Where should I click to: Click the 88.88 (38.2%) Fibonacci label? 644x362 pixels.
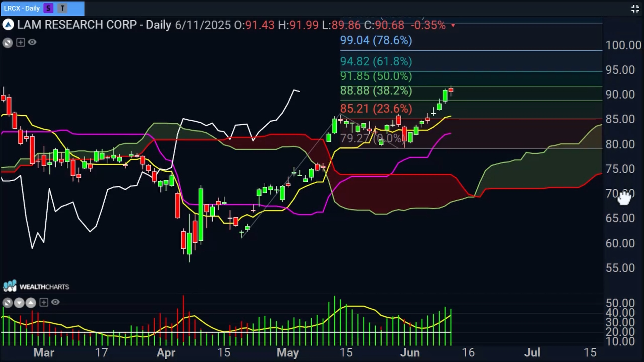click(376, 91)
